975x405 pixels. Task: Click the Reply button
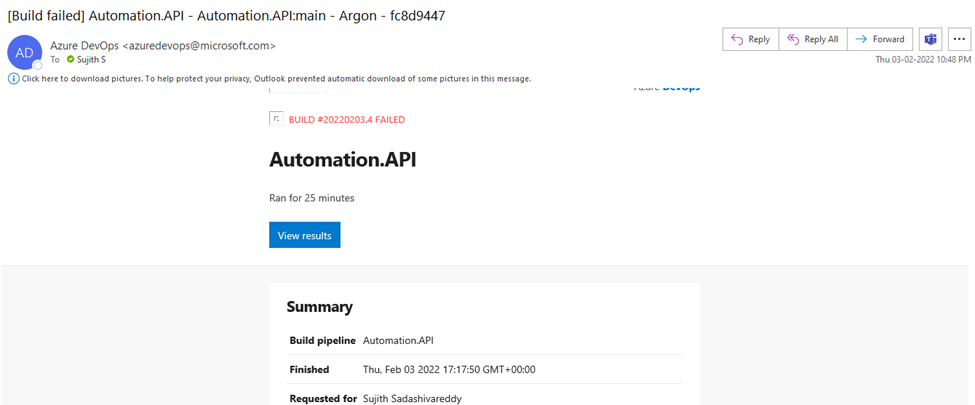point(751,39)
